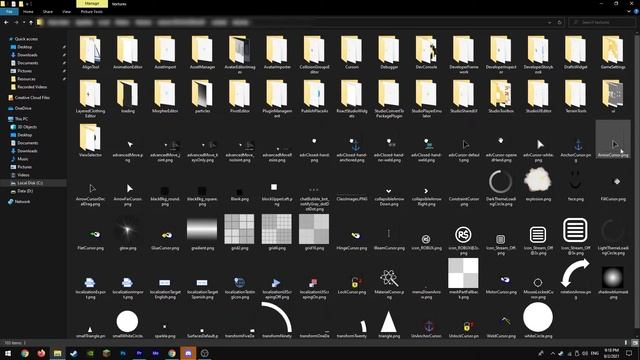The image size is (640, 360).
Task: Open the File menu tab
Action: pos(9,11)
